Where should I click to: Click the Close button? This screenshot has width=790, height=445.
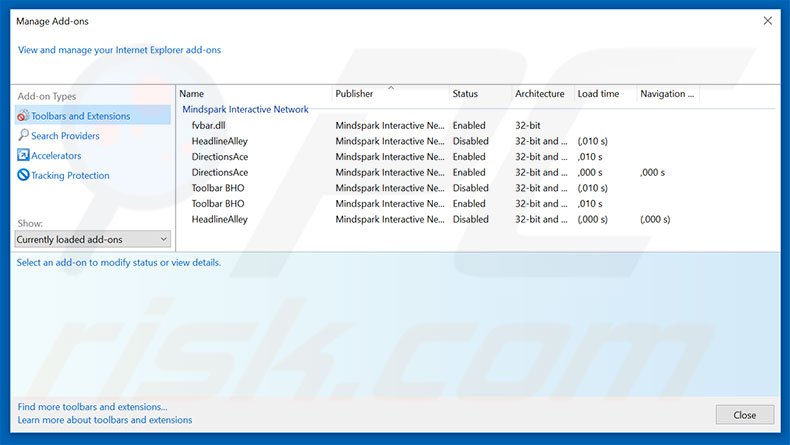(745, 415)
